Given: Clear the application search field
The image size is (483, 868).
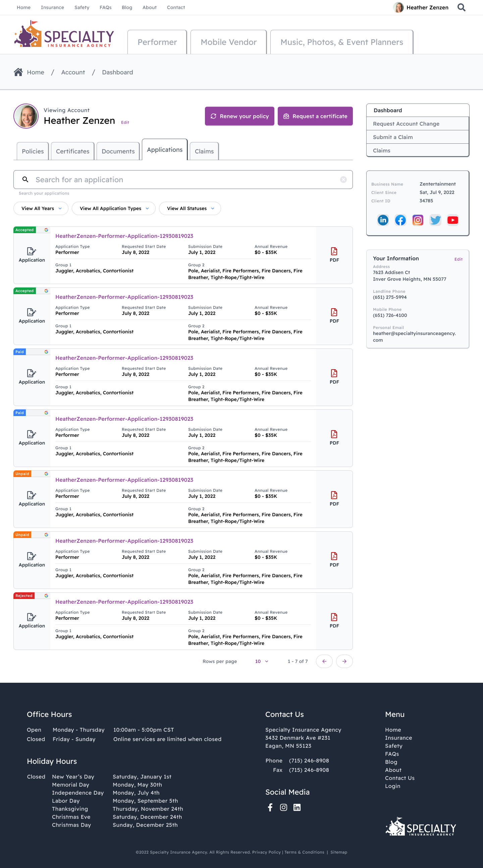Looking at the screenshot, I should [343, 180].
